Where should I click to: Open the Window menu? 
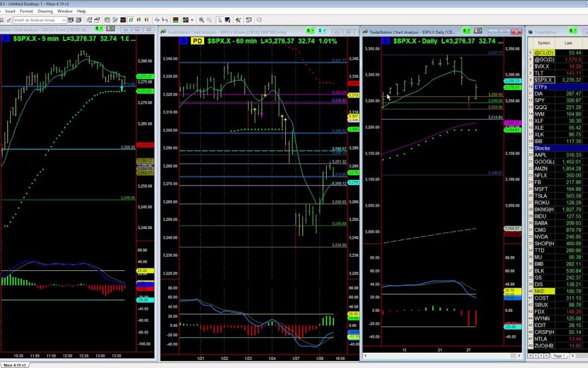click(65, 11)
